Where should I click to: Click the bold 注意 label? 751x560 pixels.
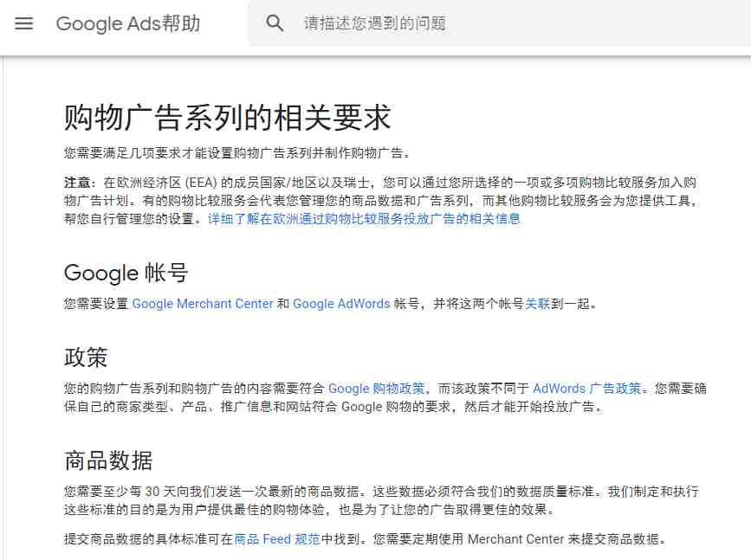[77, 183]
